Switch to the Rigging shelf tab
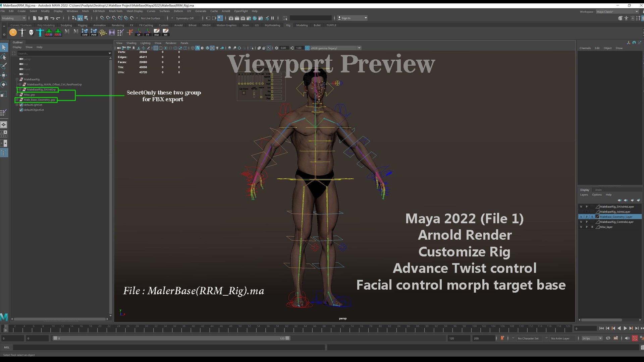 83,25
